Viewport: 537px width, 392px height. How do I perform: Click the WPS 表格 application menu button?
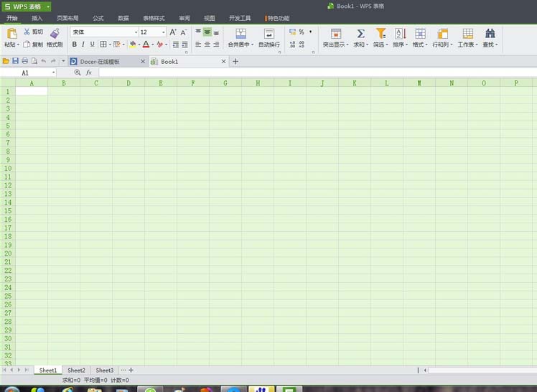coord(27,6)
